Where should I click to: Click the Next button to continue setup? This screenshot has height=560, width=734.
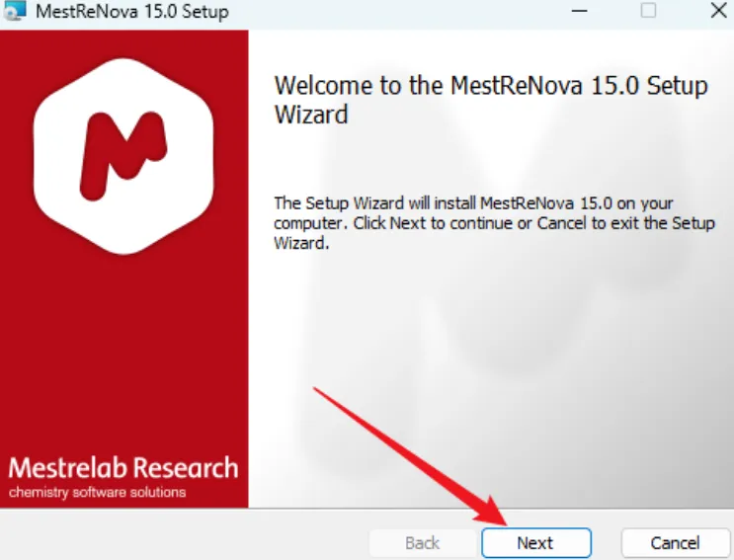tap(536, 542)
